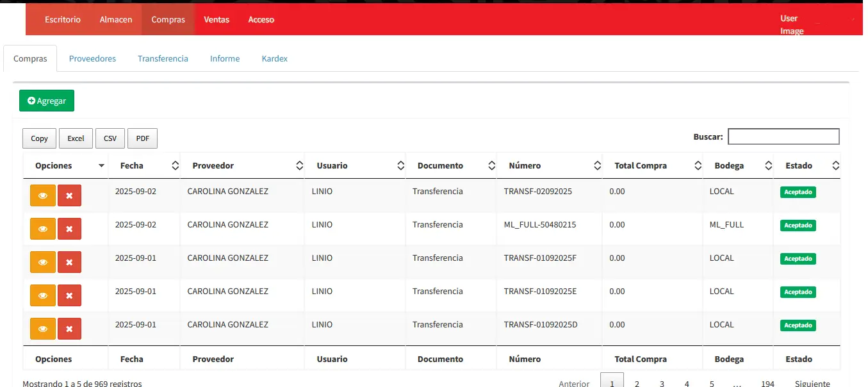Switch to the Kardex tab

(274, 58)
